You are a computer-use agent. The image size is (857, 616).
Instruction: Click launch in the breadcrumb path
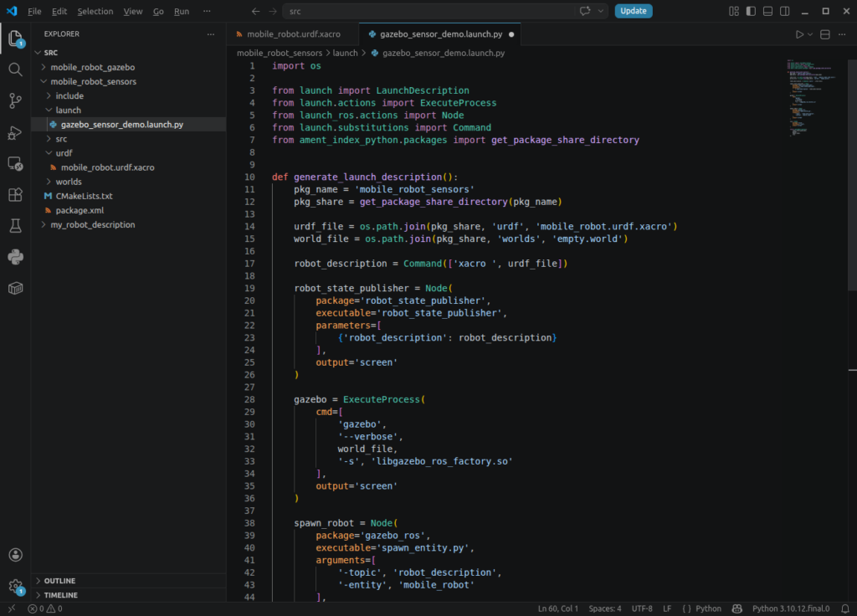click(x=345, y=53)
